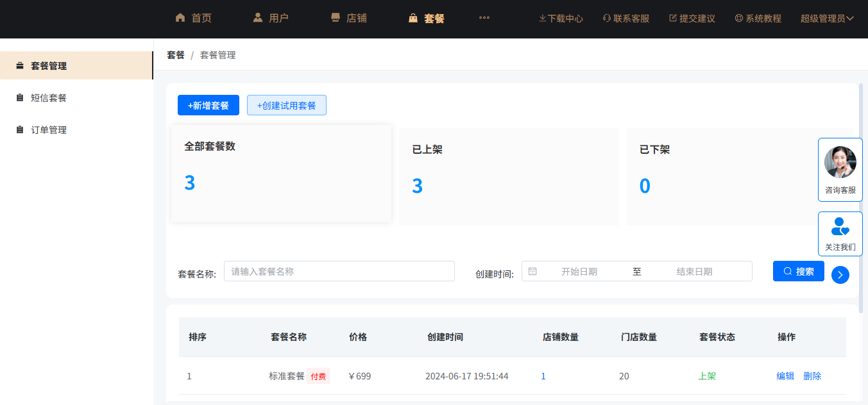Open 订单管理 from the sidebar
Screen dimensions: 868x405
tap(47, 129)
